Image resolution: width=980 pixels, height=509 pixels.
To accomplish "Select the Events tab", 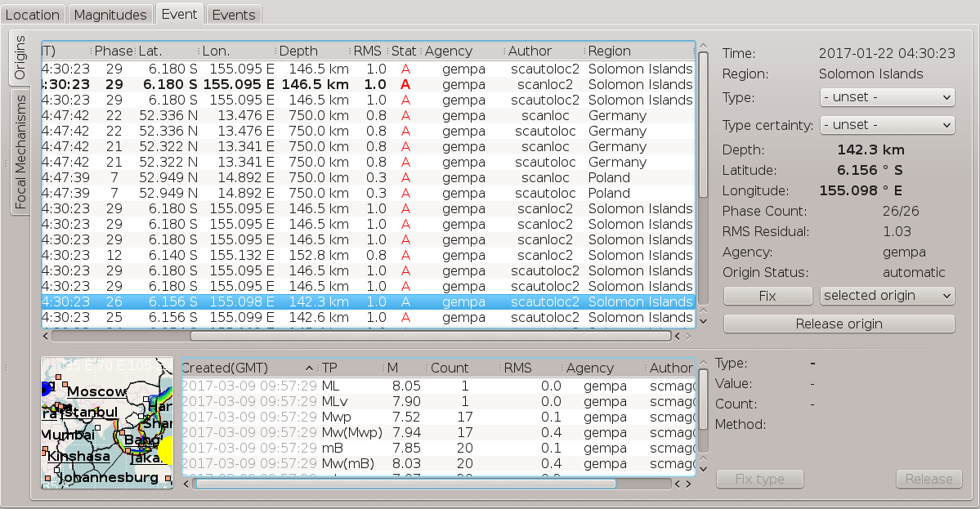I will coord(234,15).
